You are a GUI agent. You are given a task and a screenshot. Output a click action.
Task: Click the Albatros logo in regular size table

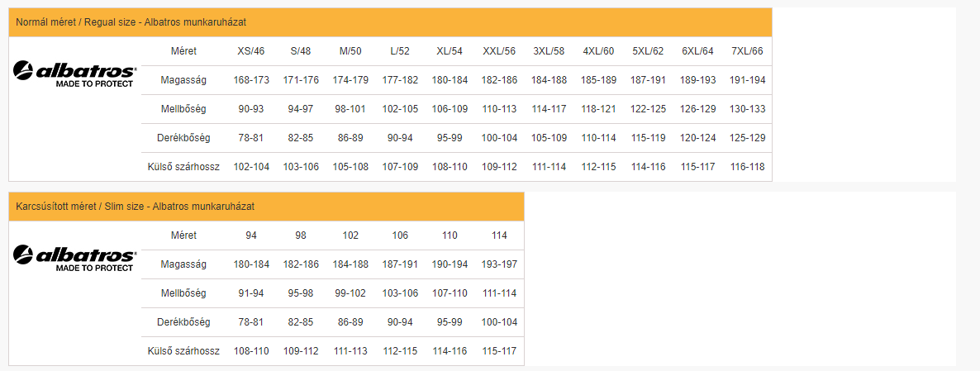click(x=75, y=74)
